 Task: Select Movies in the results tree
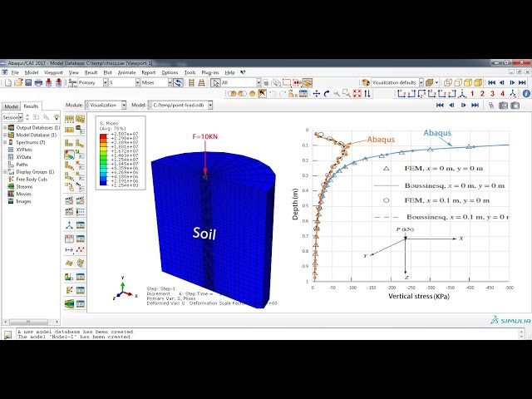click(x=23, y=194)
